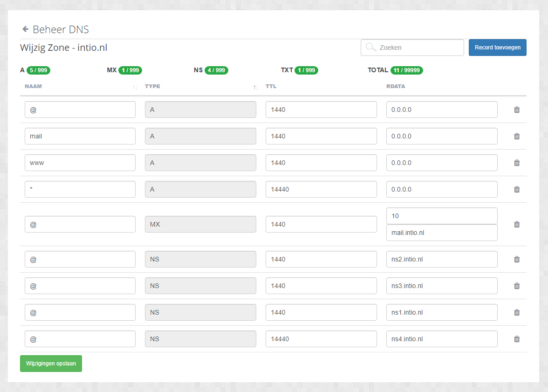Screen dimensions: 548x392
Task: Edit the @ name field of the MX record
Action: pos(80,225)
